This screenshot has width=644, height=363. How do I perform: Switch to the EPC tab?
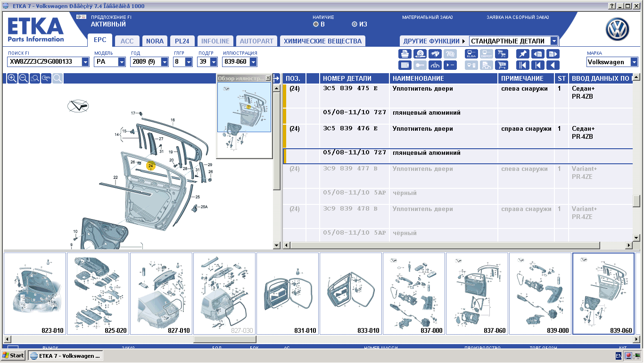100,41
